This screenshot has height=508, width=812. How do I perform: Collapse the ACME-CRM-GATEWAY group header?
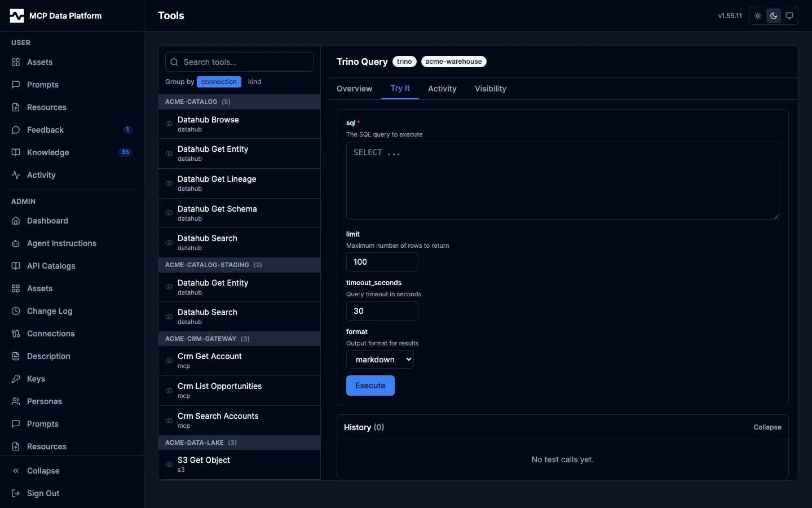(240, 339)
